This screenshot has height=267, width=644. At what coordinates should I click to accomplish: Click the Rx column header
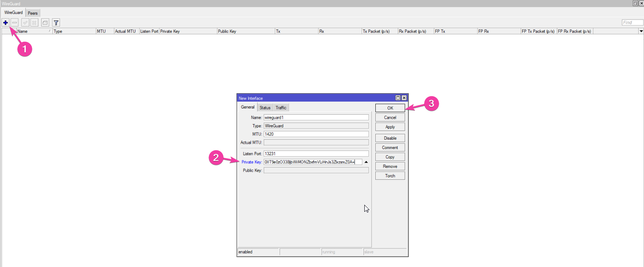tap(340, 31)
